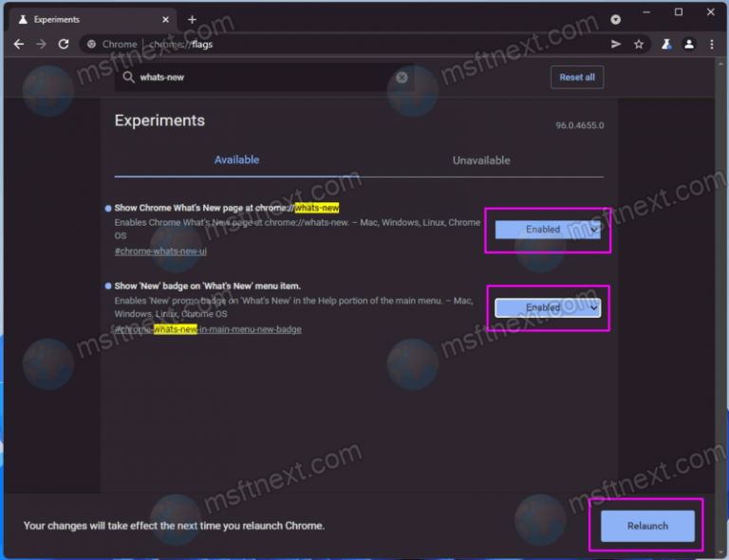Click 'Show Chrome What's New page' title
This screenshot has width=729, height=560.
[x=227, y=208]
